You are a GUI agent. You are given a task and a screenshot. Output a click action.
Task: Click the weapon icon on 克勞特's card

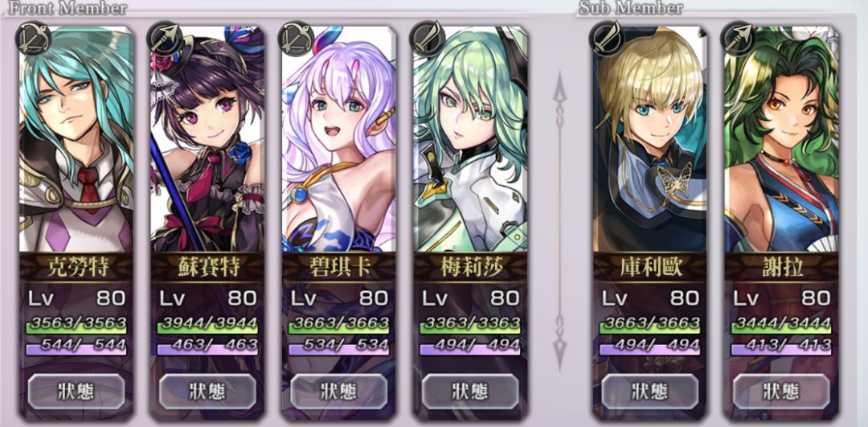34,38
